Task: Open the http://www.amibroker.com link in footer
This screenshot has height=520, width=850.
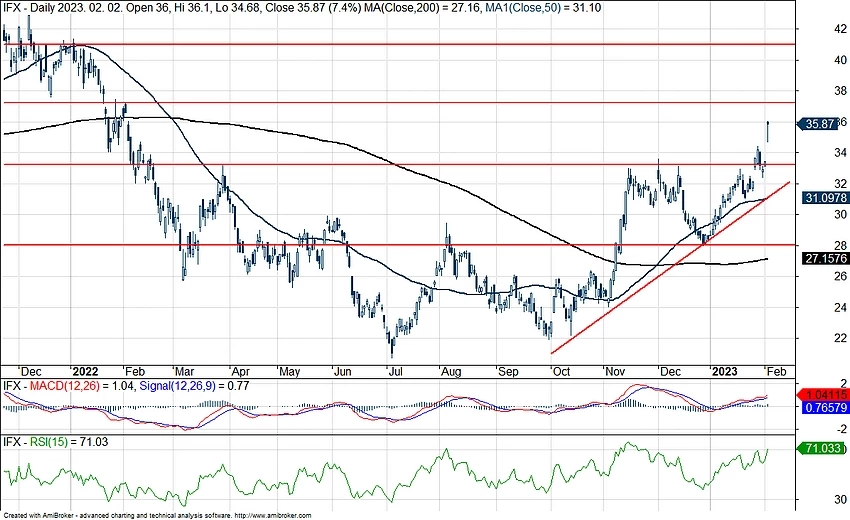Action: 273,516
